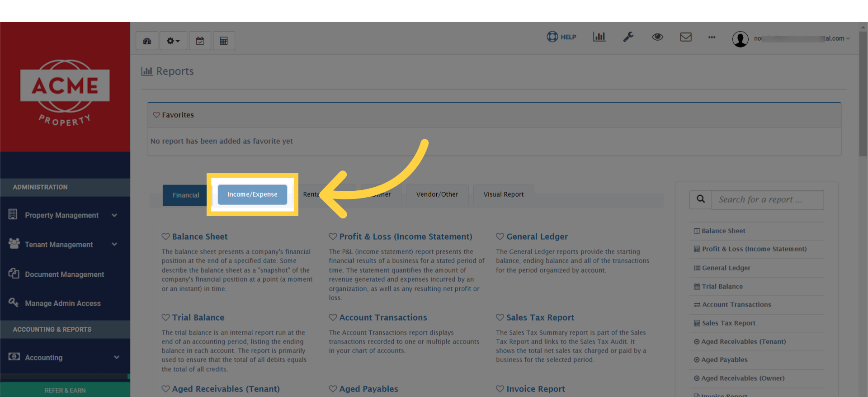Open the Invoice Report heading
Viewport: 868px width, 397px height.
pyautogui.click(x=536, y=389)
